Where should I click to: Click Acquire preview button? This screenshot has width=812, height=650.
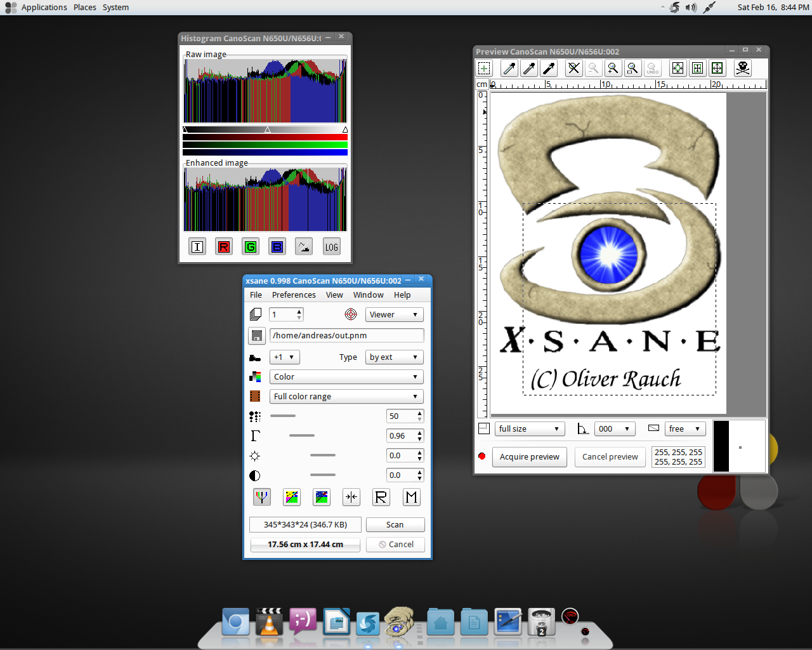click(529, 457)
